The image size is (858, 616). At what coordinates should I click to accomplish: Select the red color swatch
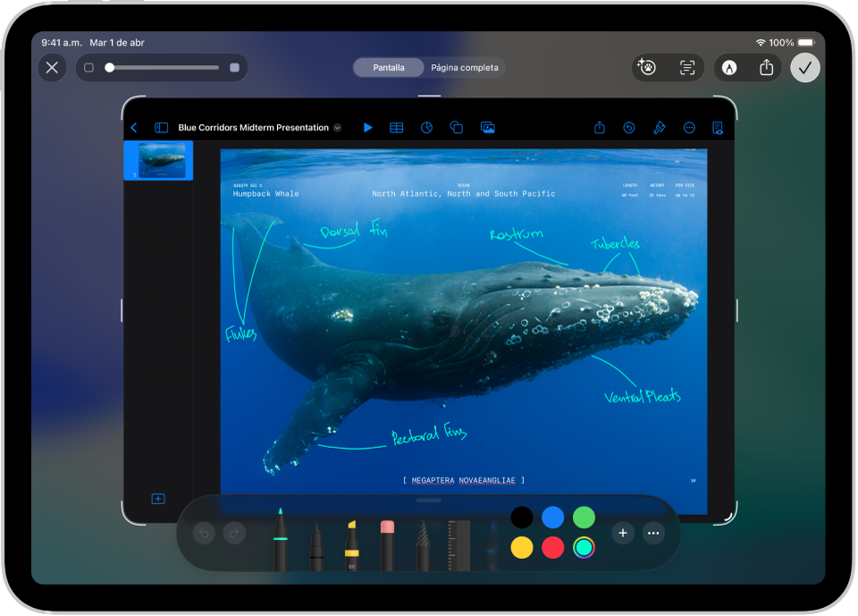pyautogui.click(x=552, y=547)
